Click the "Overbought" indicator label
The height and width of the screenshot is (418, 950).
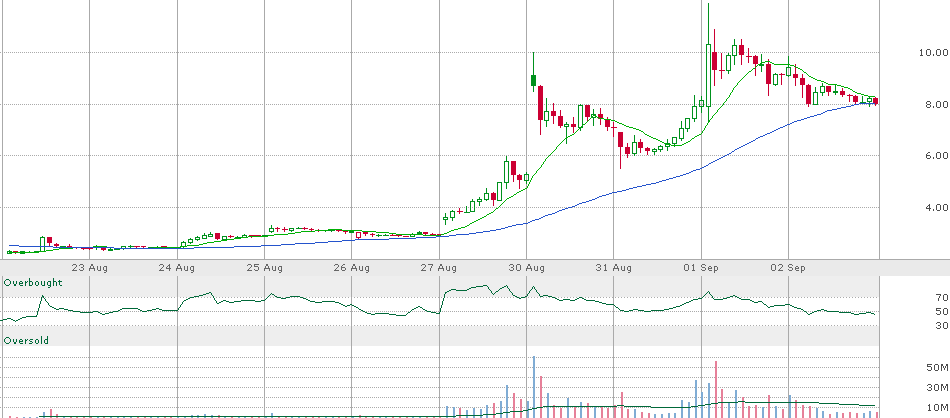coord(33,282)
